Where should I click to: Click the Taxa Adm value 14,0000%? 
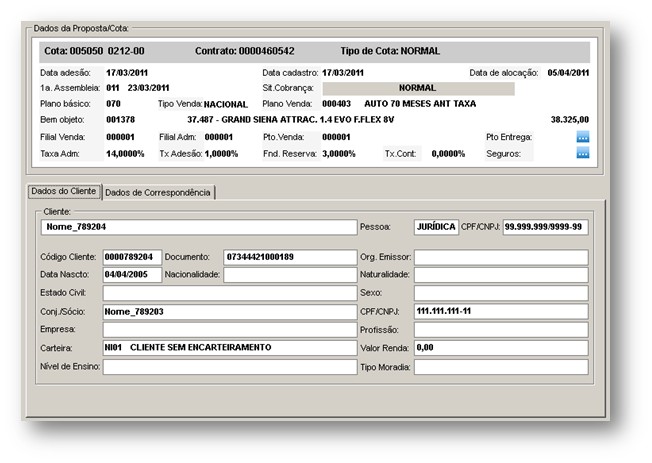pyautogui.click(x=125, y=154)
